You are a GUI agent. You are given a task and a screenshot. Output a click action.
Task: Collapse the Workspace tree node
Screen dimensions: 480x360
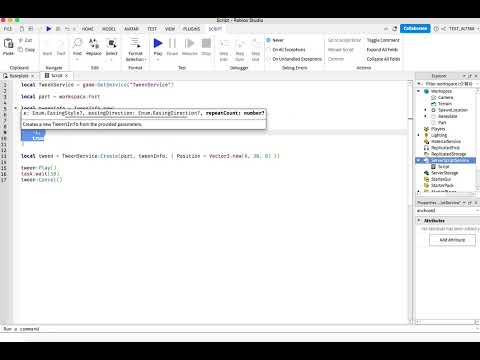pyautogui.click(x=419, y=91)
